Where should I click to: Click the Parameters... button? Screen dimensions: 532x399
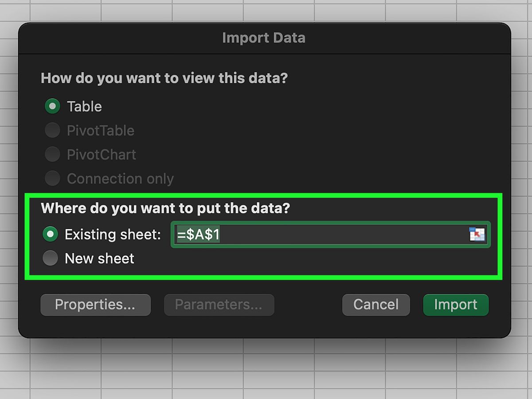219,305
